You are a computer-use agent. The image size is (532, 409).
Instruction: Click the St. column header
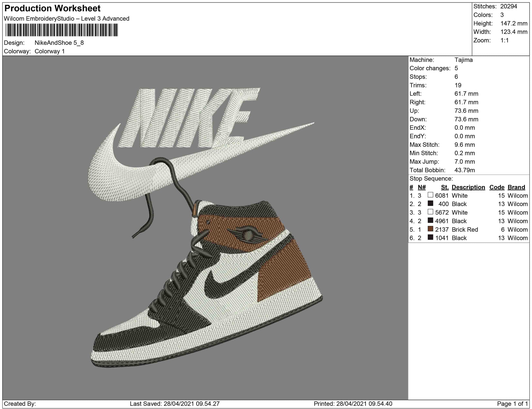(x=445, y=187)
